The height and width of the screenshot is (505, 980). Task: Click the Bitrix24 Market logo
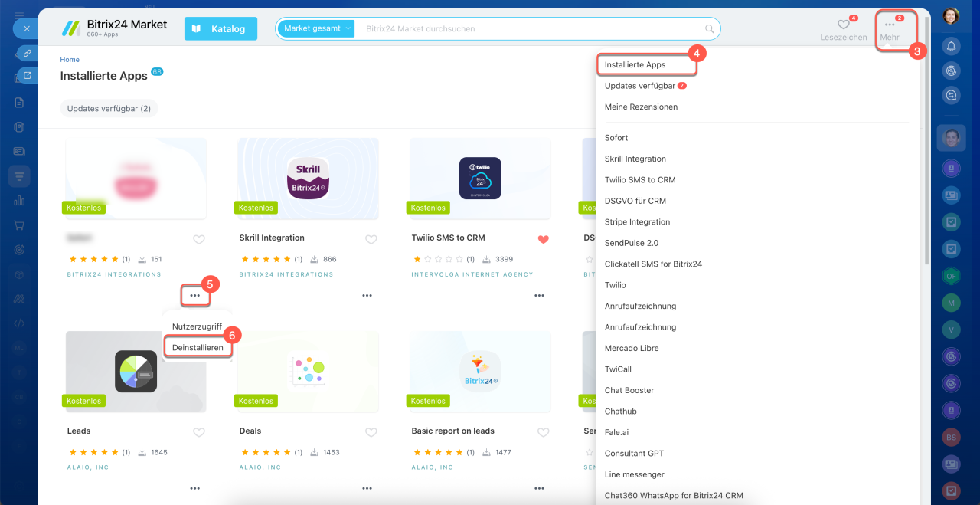coord(114,28)
